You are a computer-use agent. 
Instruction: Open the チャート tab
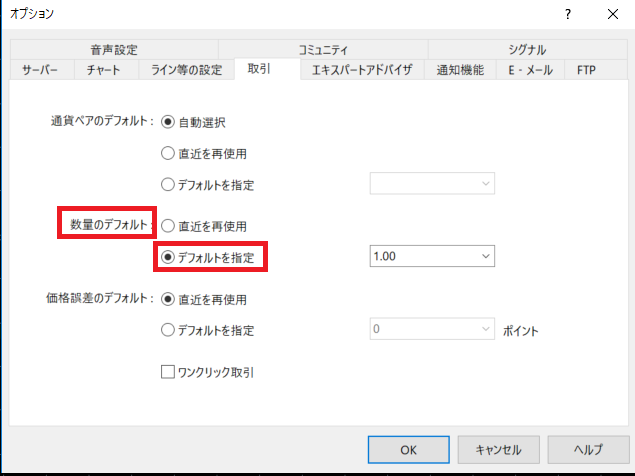104,70
